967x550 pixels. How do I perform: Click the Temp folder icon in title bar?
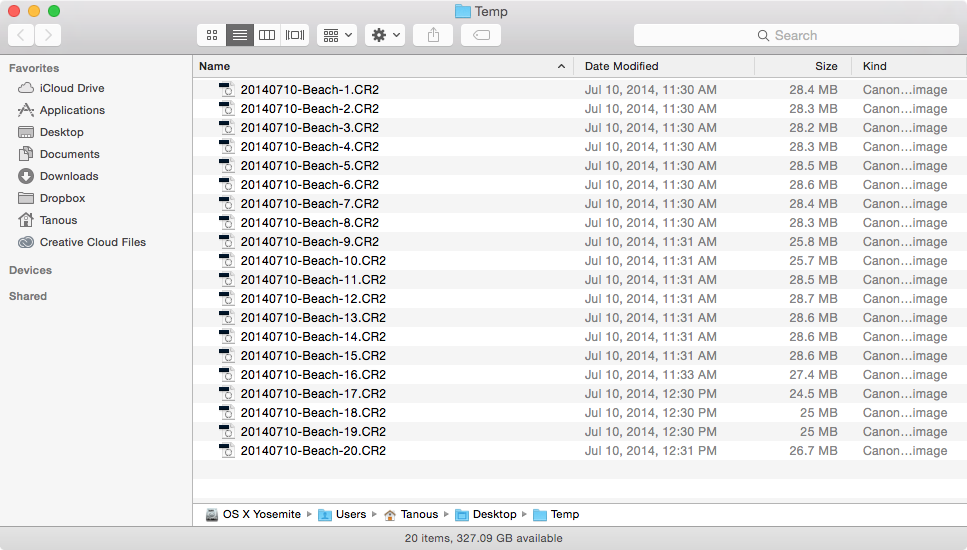point(463,11)
